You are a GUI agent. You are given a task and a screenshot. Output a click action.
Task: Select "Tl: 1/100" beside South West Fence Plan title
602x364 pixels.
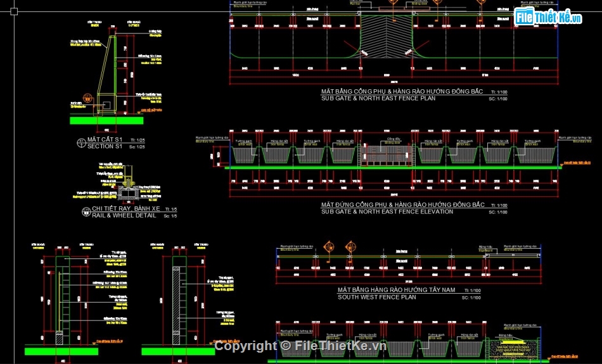[x=472, y=291]
